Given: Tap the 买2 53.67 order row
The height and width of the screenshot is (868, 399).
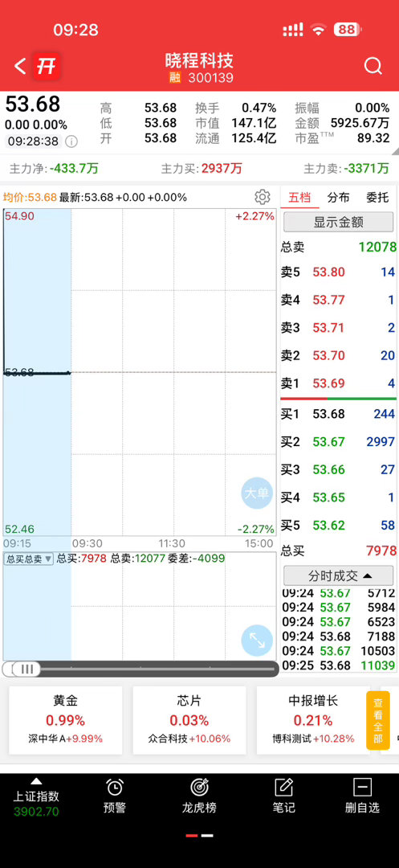Looking at the screenshot, I should pos(338,442).
